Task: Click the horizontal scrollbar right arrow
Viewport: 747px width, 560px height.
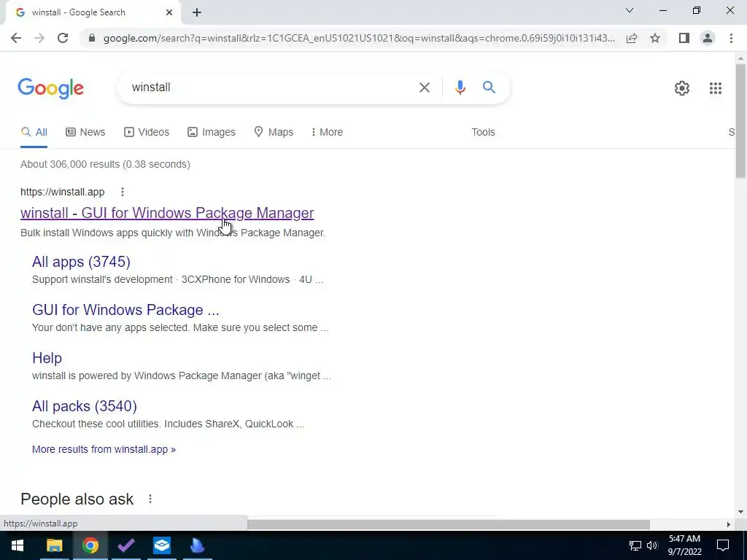Action: (x=728, y=524)
